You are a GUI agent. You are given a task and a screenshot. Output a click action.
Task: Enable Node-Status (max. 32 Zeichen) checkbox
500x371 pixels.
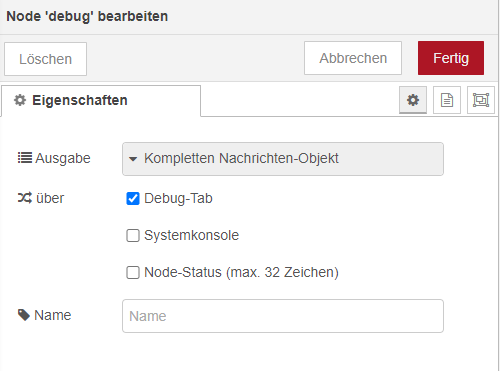tap(133, 272)
